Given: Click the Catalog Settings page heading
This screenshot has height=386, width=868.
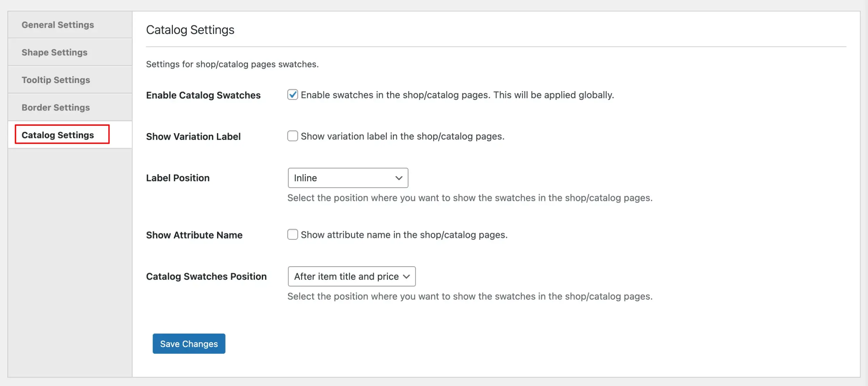Looking at the screenshot, I should (190, 30).
